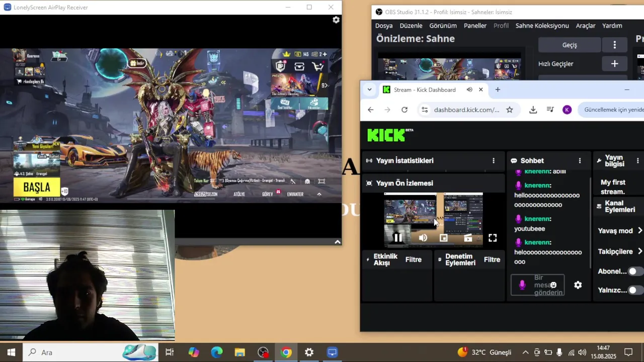Open OBS Düzenle menu
Image resolution: width=644 pixels, height=362 pixels.
tap(411, 26)
